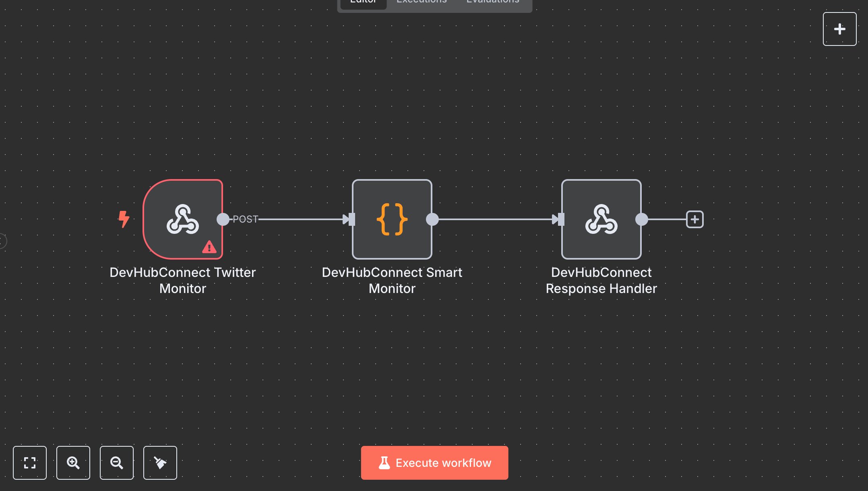Screen dimensions: 868x491
Task: Click the Response Handler input arrow
Action: (560, 219)
